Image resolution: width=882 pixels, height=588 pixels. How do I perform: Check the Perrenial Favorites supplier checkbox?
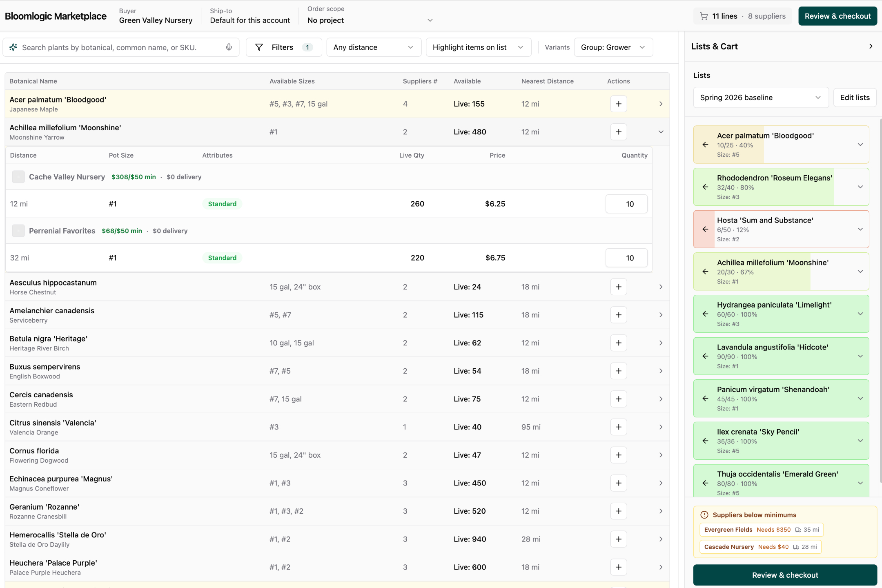pyautogui.click(x=18, y=230)
